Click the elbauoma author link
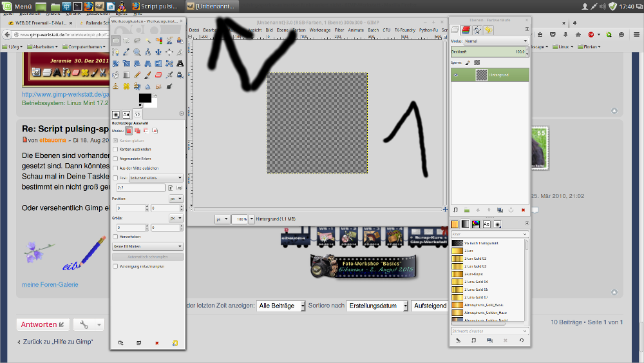 click(53, 140)
